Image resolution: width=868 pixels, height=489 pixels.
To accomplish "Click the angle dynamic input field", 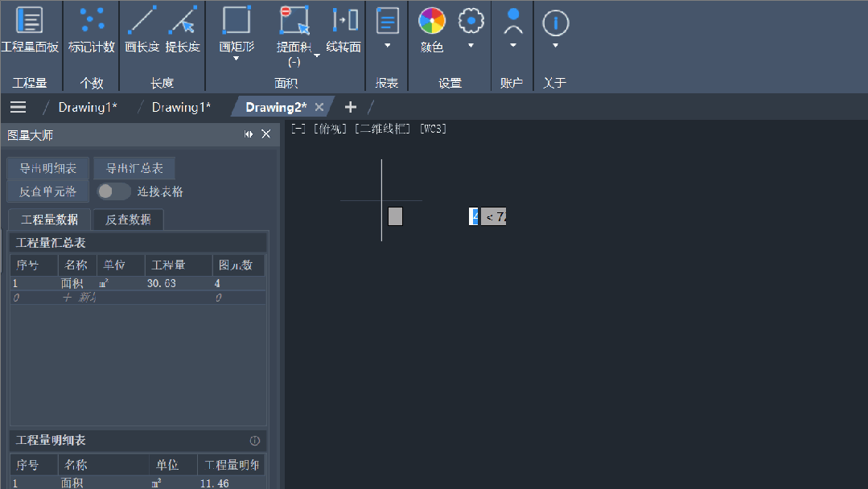I will 493,216.
